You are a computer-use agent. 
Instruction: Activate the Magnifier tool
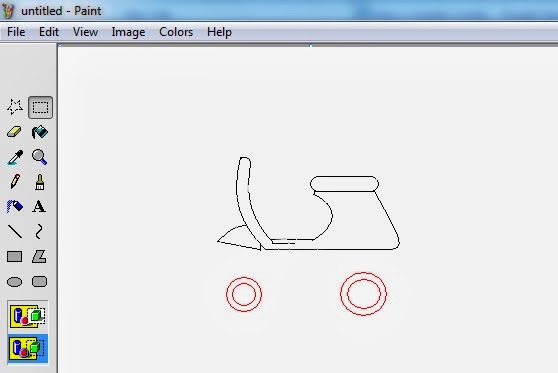40,157
